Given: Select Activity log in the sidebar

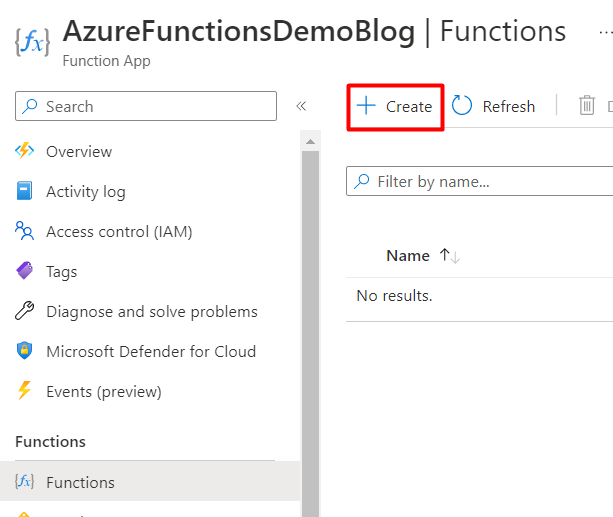Looking at the screenshot, I should pyautogui.click(x=86, y=191).
